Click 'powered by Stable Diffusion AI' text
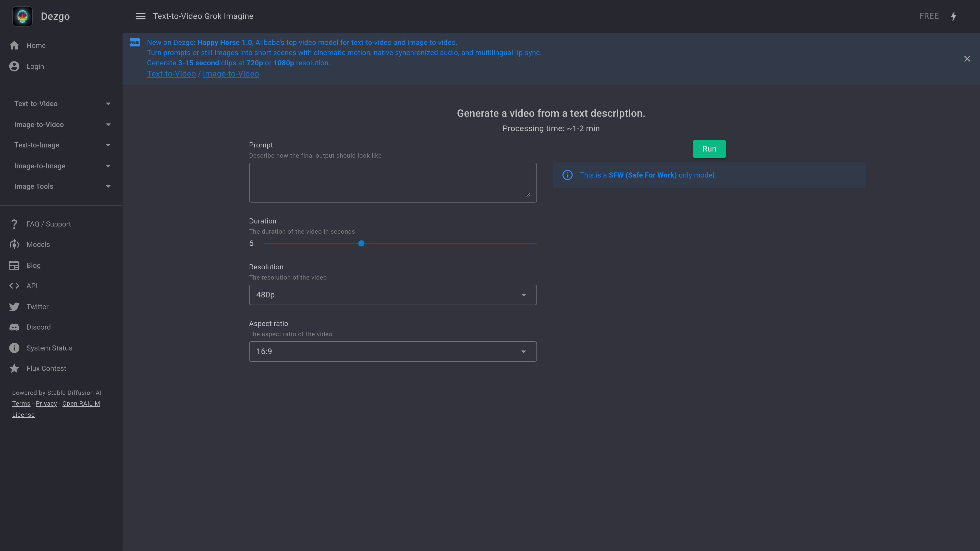Screen dimensions: 980x551 tap(57, 393)
